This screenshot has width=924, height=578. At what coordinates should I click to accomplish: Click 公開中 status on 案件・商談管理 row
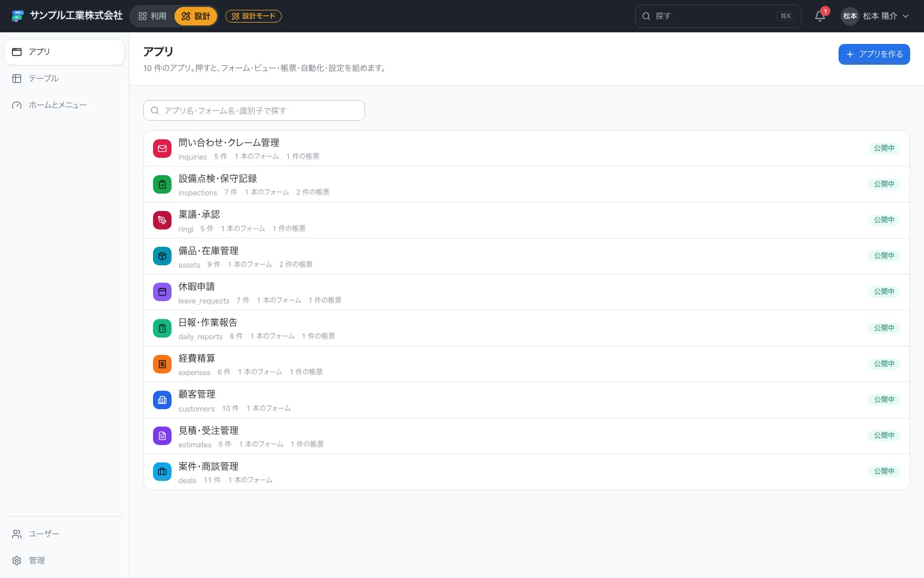(x=884, y=472)
